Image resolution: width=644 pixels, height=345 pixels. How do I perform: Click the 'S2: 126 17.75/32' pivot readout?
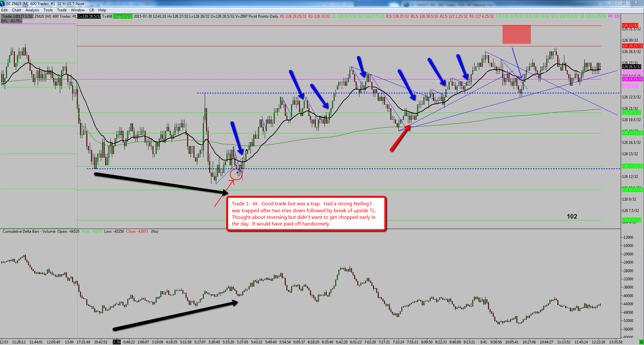click(371, 16)
